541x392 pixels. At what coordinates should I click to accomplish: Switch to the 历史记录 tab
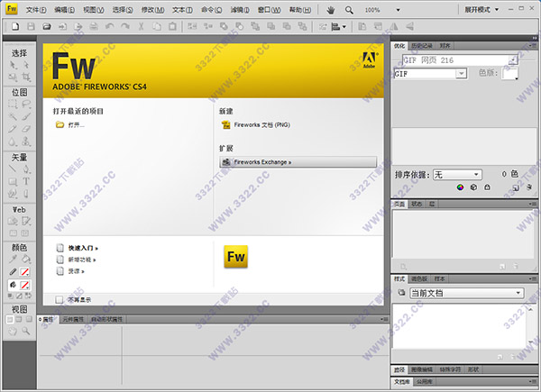pos(422,46)
